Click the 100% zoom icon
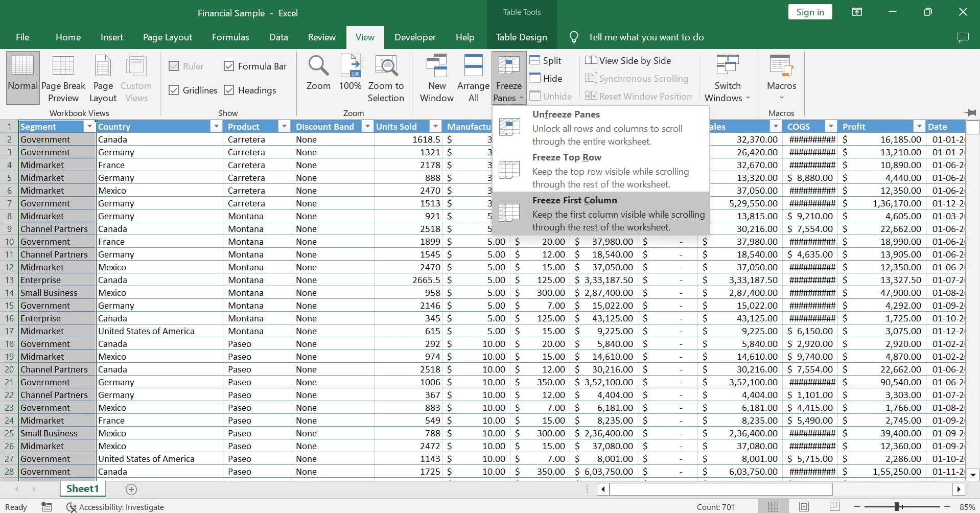 click(x=350, y=66)
